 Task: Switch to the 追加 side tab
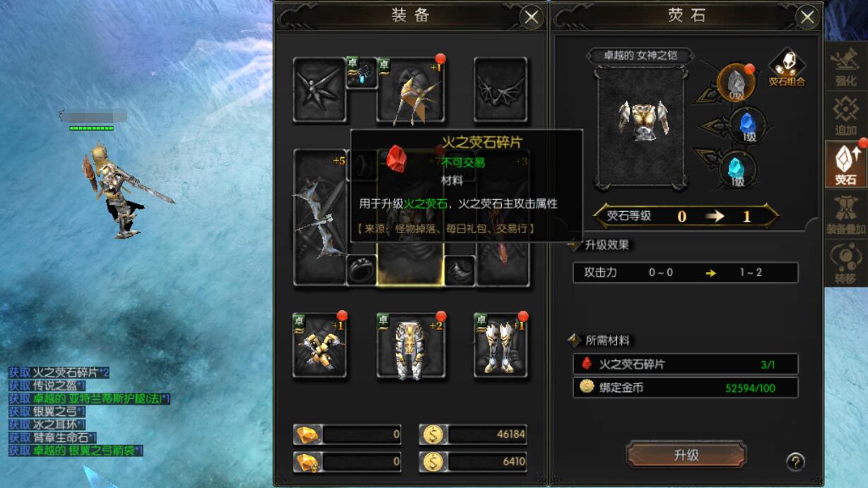coord(846,115)
